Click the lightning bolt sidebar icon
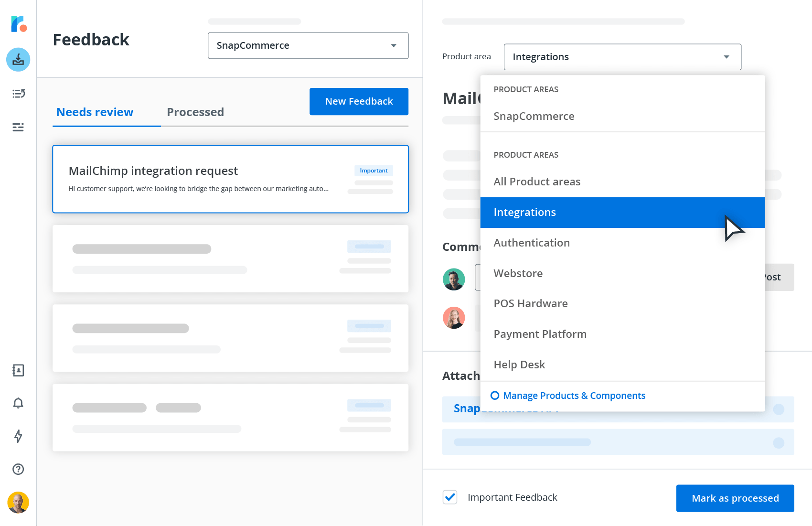 (18, 436)
